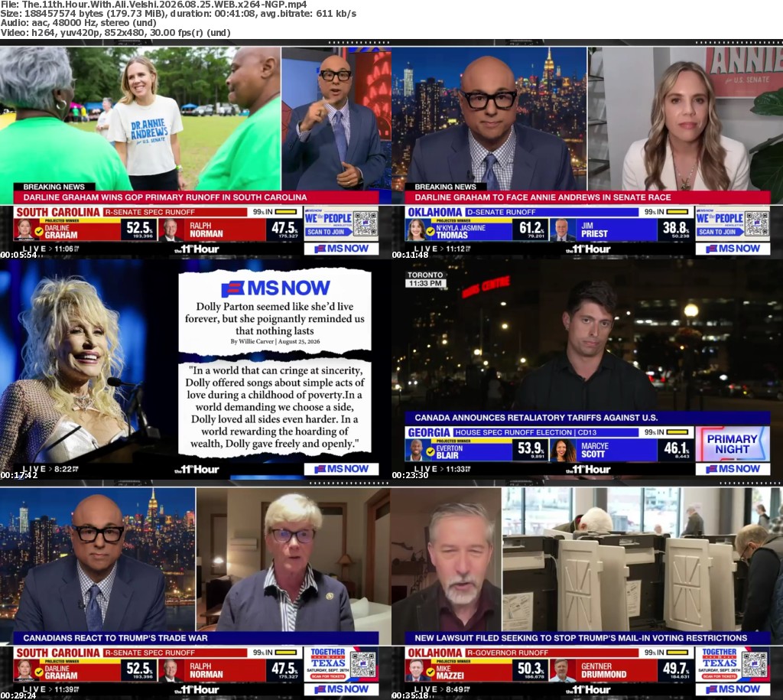Click the 46.1% result for Marcye Scott
This screenshot has height=700, width=783.
[677, 448]
